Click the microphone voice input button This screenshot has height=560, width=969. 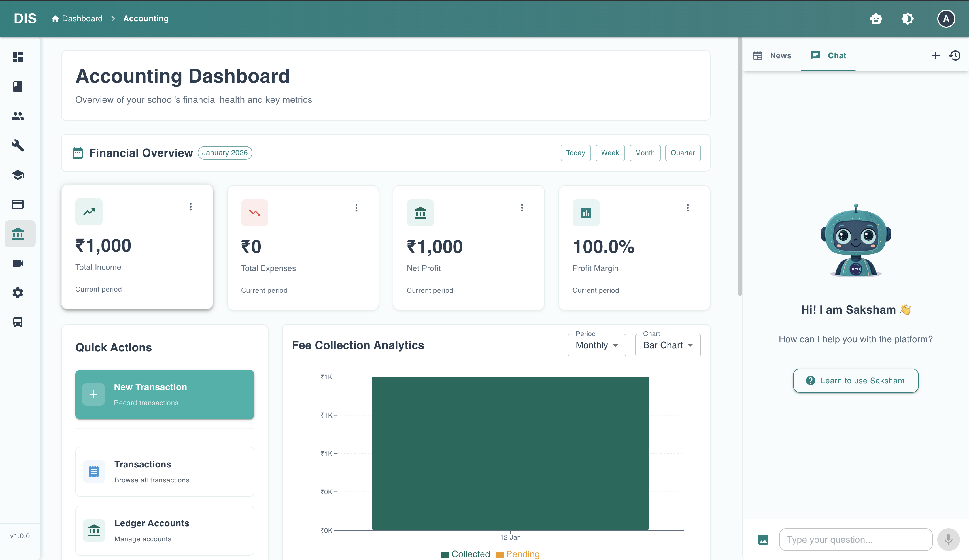tap(948, 539)
